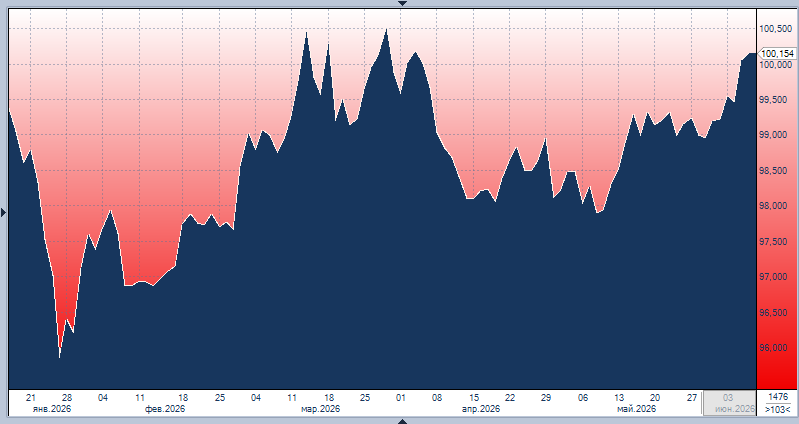799x424 pixels.
Task: Click the 98,000 price axis label
Action: click(x=774, y=206)
